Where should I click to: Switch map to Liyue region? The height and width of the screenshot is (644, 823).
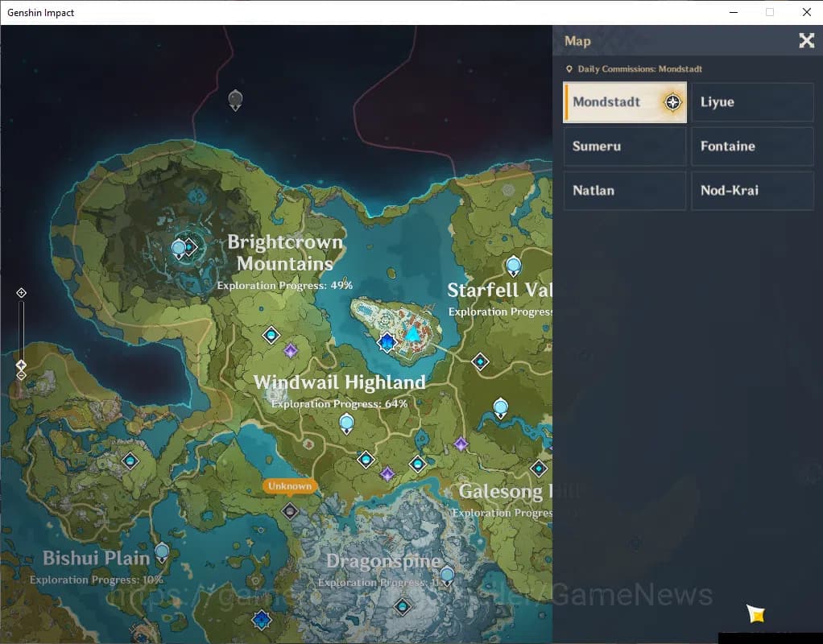(x=752, y=101)
